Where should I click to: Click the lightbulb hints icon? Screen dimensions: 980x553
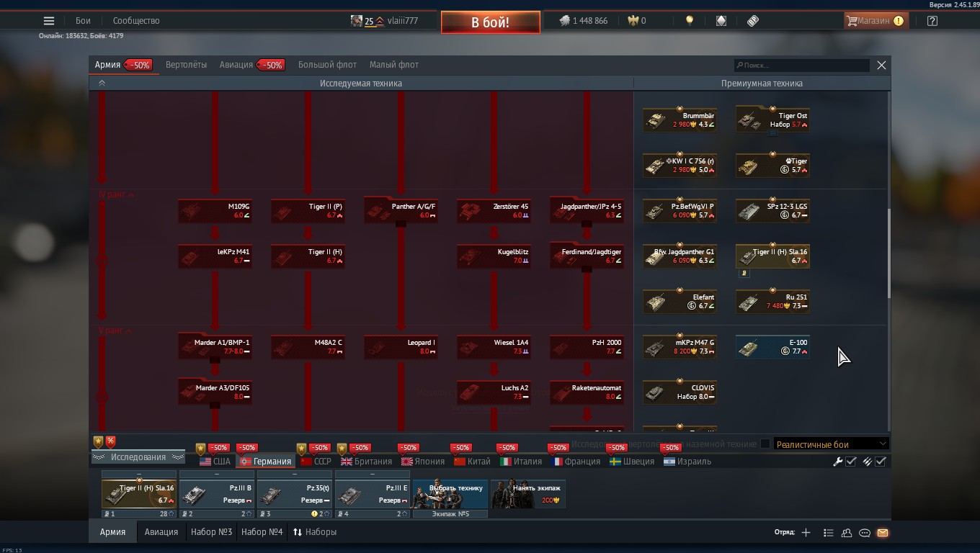click(690, 21)
